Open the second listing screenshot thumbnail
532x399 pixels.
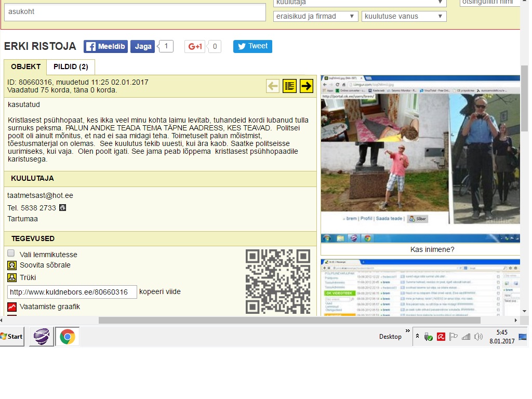(420, 287)
